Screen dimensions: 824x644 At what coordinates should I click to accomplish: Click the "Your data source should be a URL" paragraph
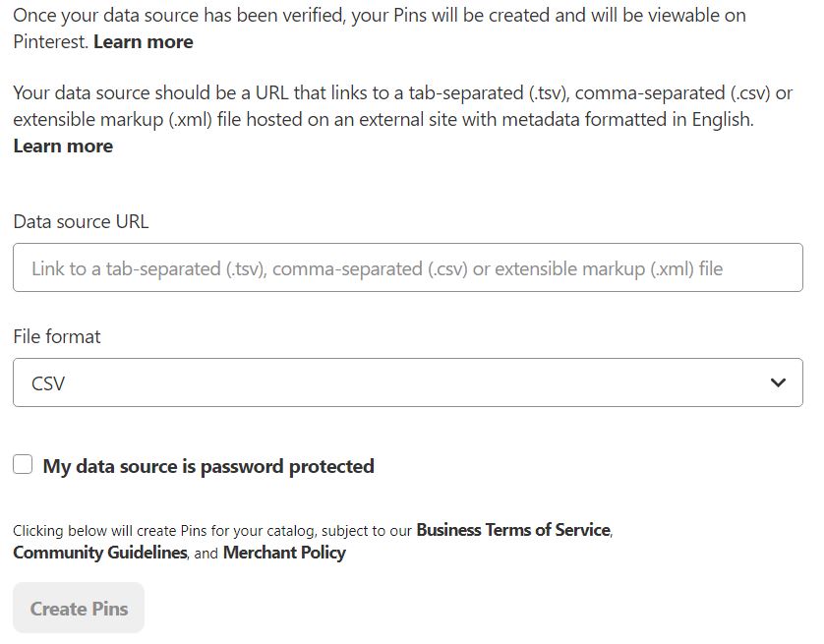(147, 93)
